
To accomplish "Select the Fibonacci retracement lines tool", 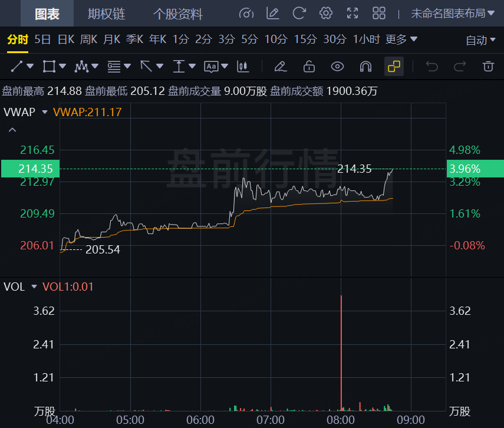I will pos(114,67).
